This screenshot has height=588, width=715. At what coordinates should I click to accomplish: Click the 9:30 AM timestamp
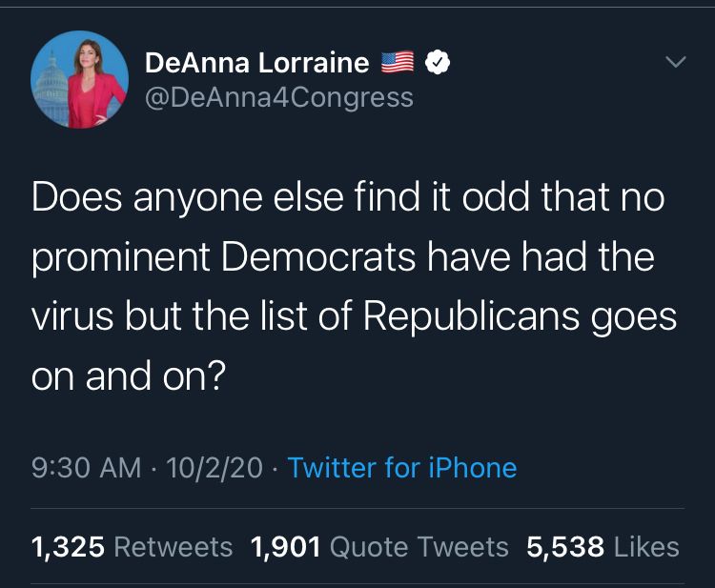pyautogui.click(x=86, y=468)
